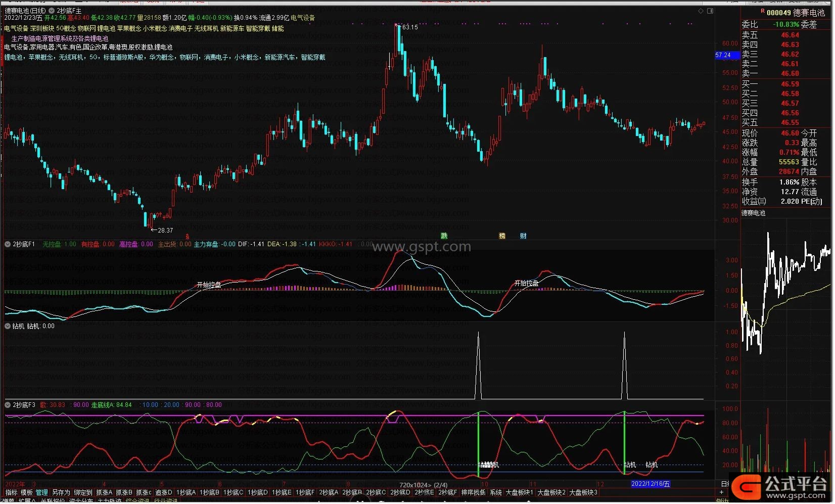This screenshot has width=835, height=504.
Task: Click the 28.37 low price label
Action: click(165, 231)
